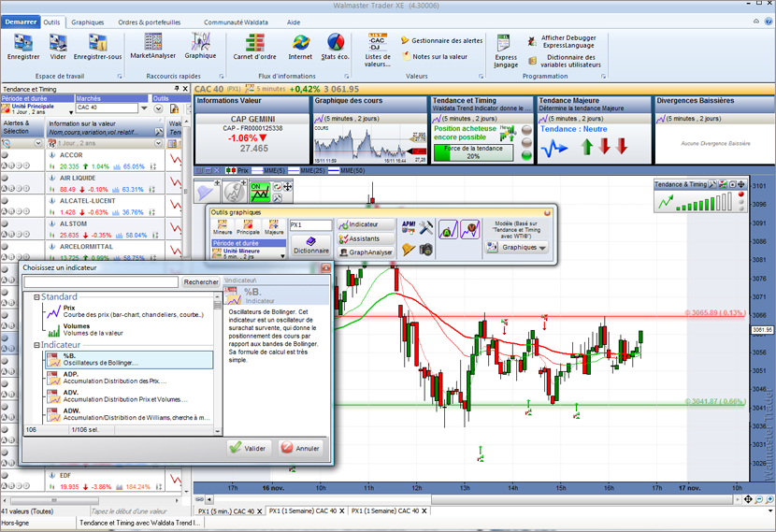
Task: Open Gestionnaire des alertes
Action: click(441, 40)
